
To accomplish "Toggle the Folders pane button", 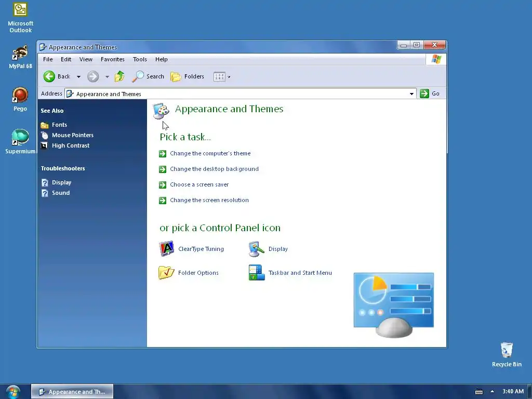I will [187, 76].
